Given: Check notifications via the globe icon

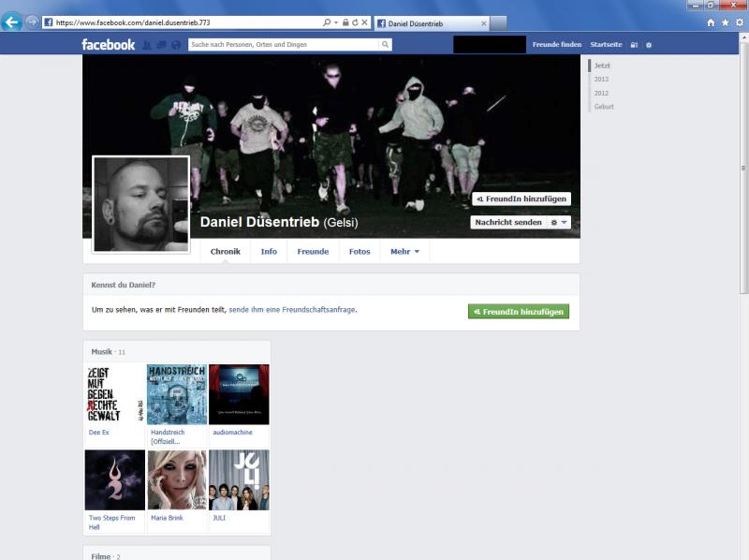Looking at the screenshot, I should (x=176, y=43).
